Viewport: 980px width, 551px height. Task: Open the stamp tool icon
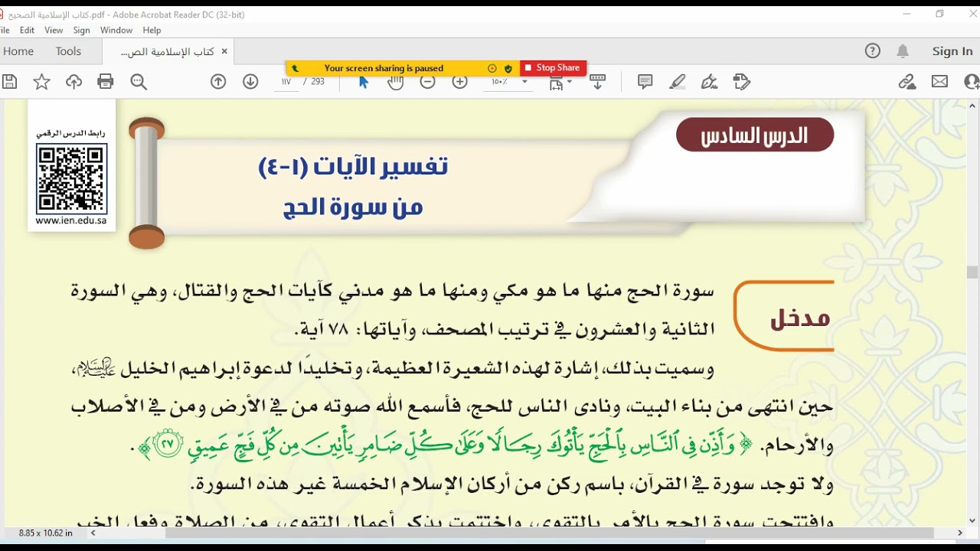click(x=742, y=82)
